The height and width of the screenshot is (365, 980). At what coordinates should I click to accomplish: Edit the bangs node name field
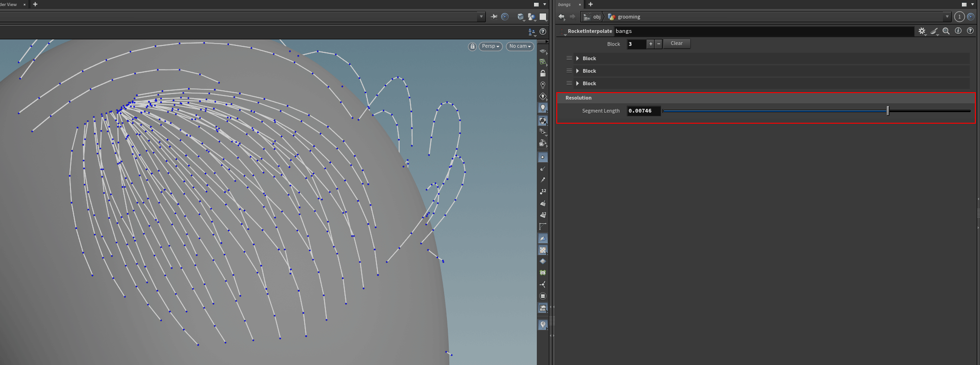coord(764,31)
